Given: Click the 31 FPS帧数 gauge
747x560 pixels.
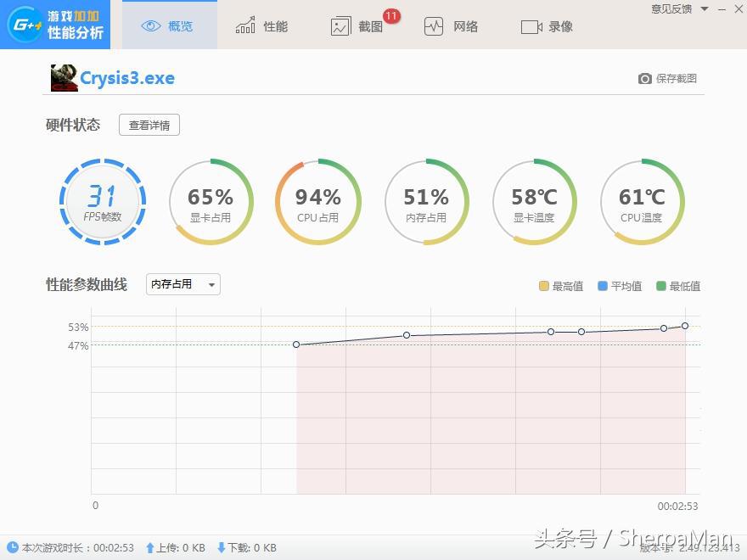Looking at the screenshot, I should 103,202.
